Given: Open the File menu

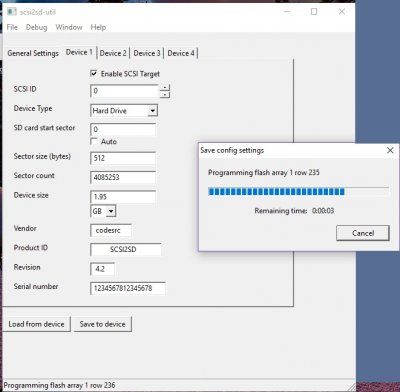Looking at the screenshot, I should pyautogui.click(x=12, y=27).
